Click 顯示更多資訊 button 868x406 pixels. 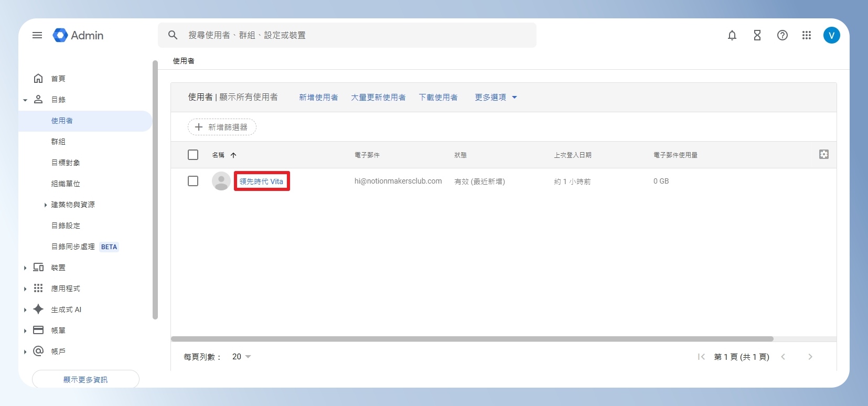click(85, 379)
